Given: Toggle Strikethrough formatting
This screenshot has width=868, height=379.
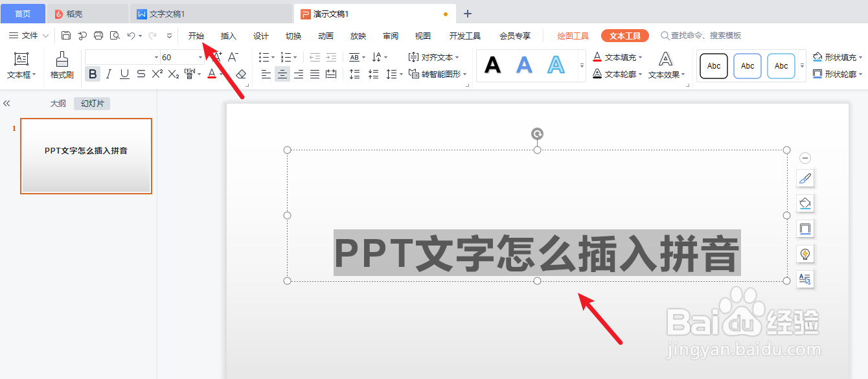Looking at the screenshot, I should pyautogui.click(x=141, y=75).
